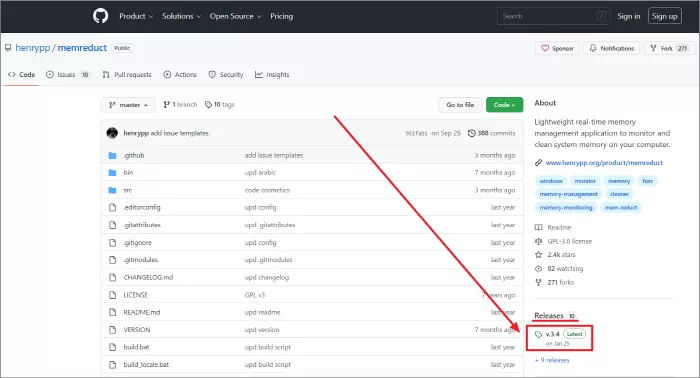
Task: Select the windows topic tag
Action: pos(551,181)
